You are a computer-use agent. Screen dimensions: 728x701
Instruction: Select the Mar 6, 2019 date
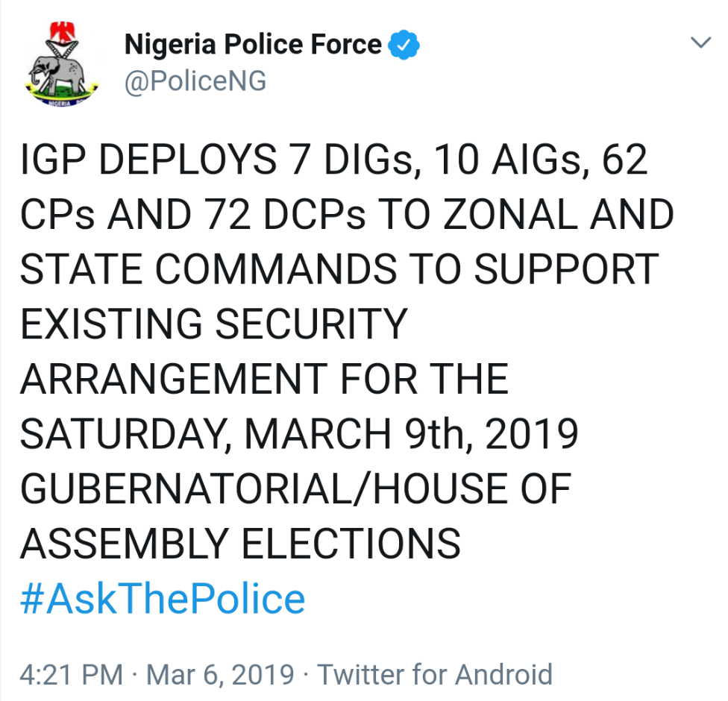220,675
